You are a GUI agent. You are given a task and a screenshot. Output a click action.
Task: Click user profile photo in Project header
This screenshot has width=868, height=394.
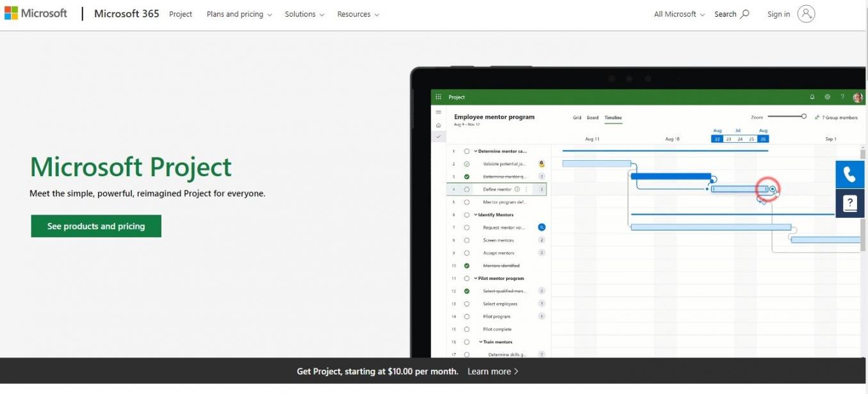858,97
